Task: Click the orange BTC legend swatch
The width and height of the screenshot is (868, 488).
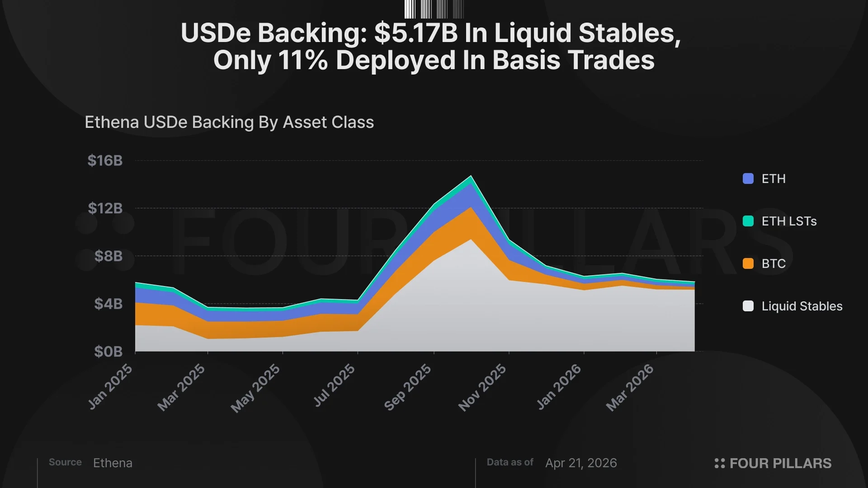Action: tap(748, 263)
